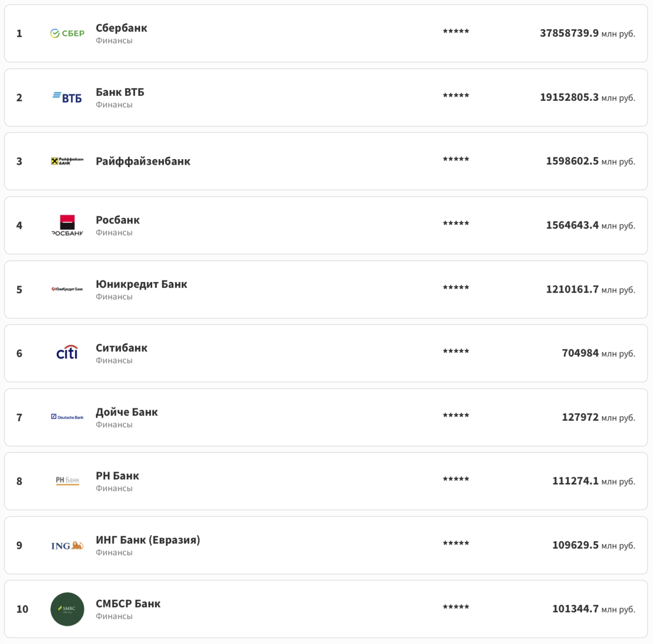This screenshot has width=653, height=644.
Task: Open the Банк ВТБ title link
Action: [x=120, y=92]
